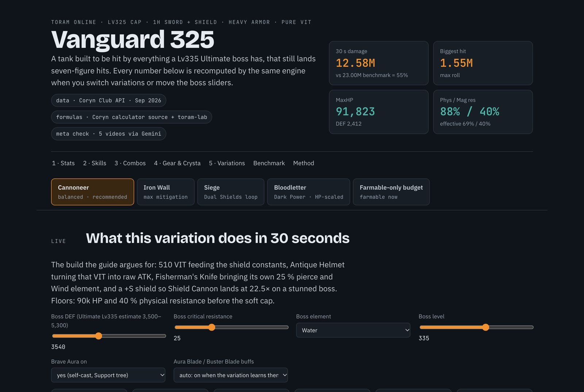Open the 3 · Combos section

pos(130,163)
